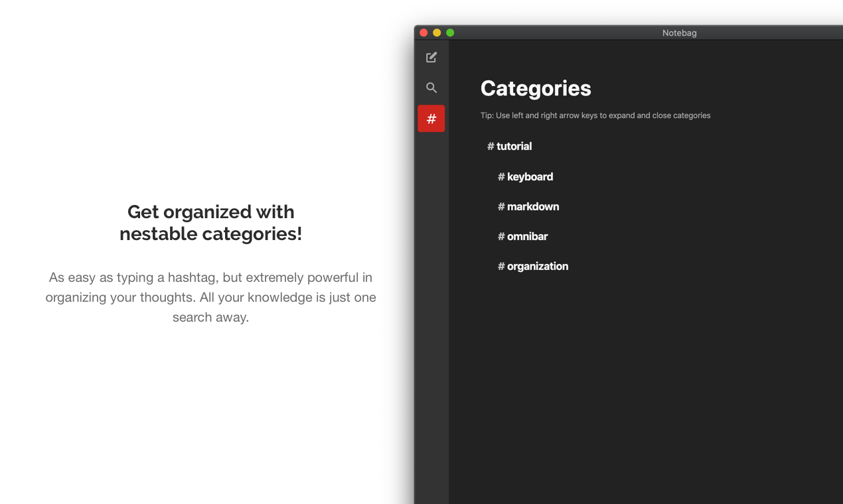
Task: Click the Notebag window title
Action: point(679,32)
